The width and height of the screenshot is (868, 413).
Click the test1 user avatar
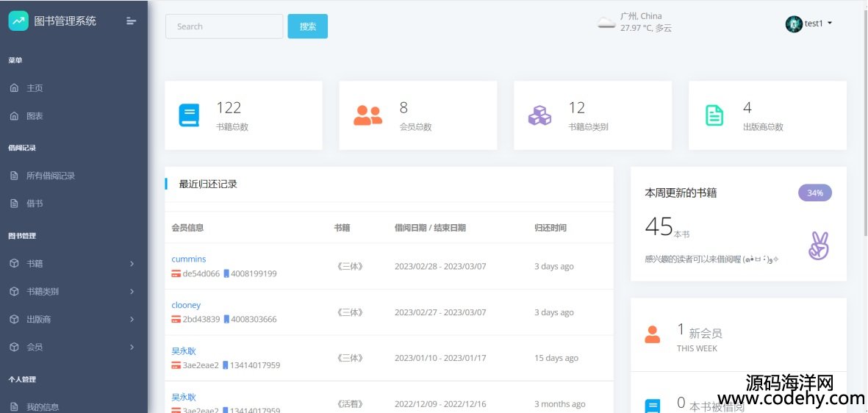[794, 24]
